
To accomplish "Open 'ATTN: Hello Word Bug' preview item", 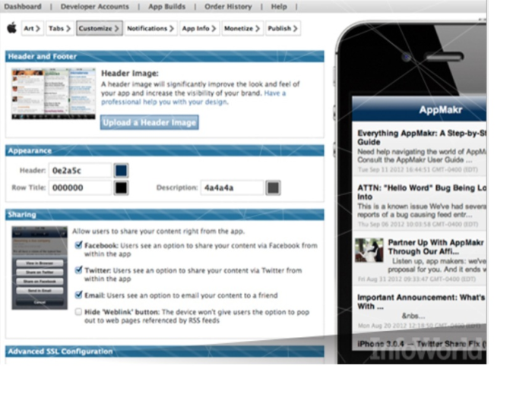I will [x=420, y=205].
